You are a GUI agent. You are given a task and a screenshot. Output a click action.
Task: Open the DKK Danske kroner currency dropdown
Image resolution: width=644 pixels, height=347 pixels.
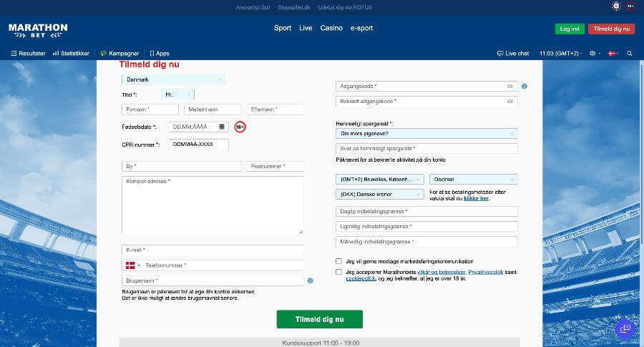coord(379,194)
